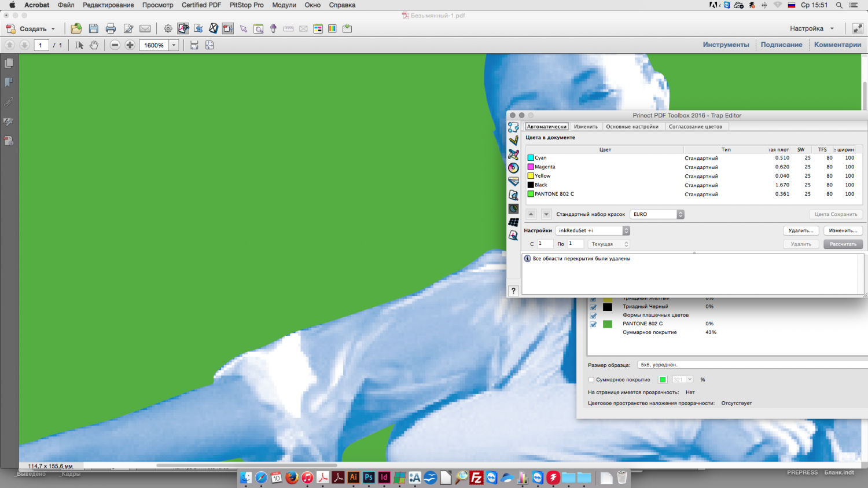Open the Comments pane link

[x=837, y=45]
